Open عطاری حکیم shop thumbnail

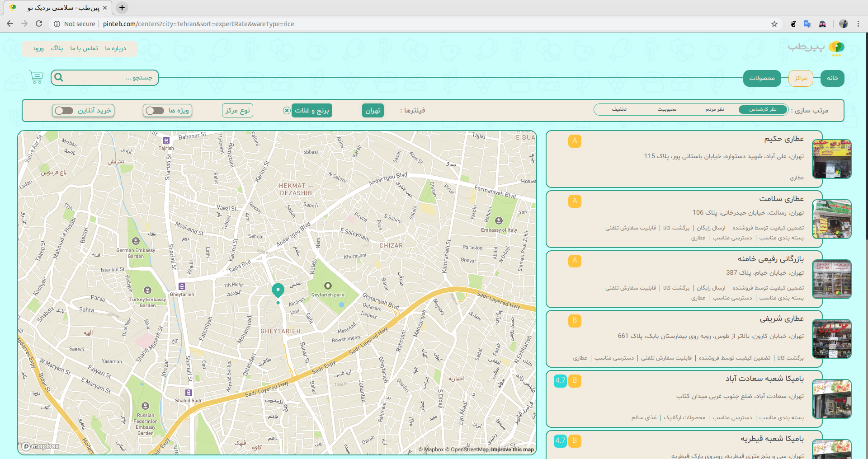[x=831, y=159]
